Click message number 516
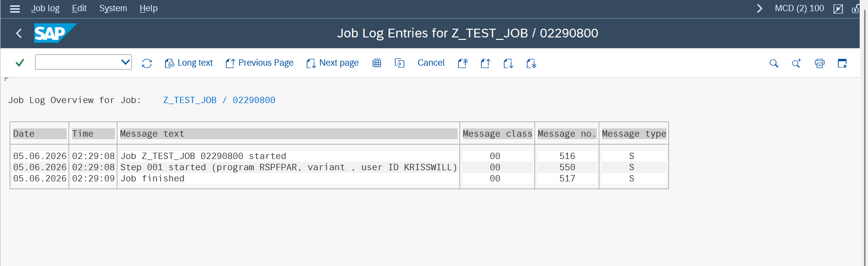The image size is (868, 266). click(x=567, y=156)
